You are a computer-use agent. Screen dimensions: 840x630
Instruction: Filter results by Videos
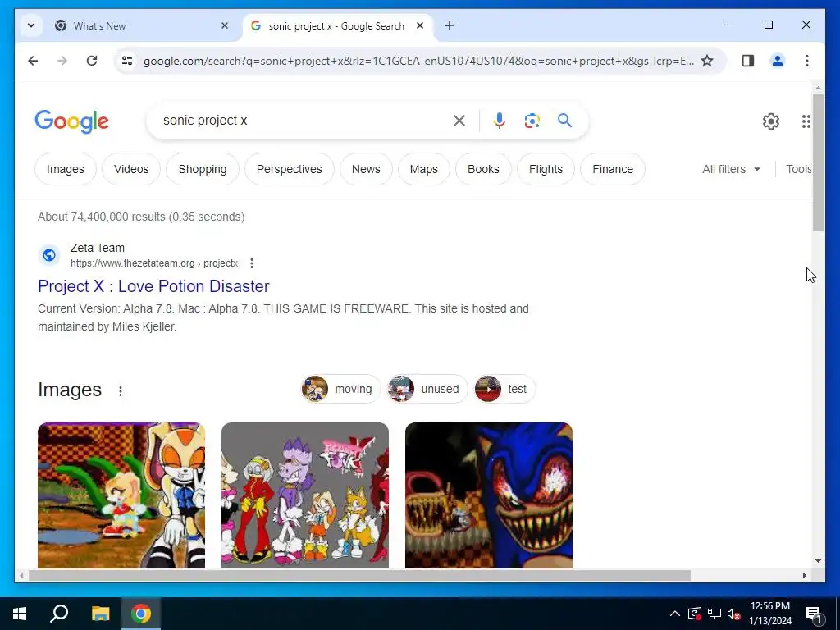coord(131,169)
